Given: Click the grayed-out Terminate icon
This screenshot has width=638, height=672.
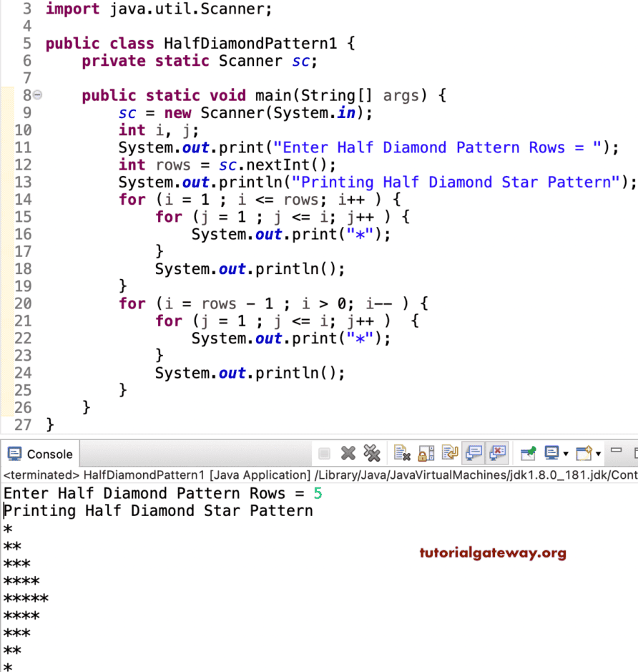Looking at the screenshot, I should point(325,453).
